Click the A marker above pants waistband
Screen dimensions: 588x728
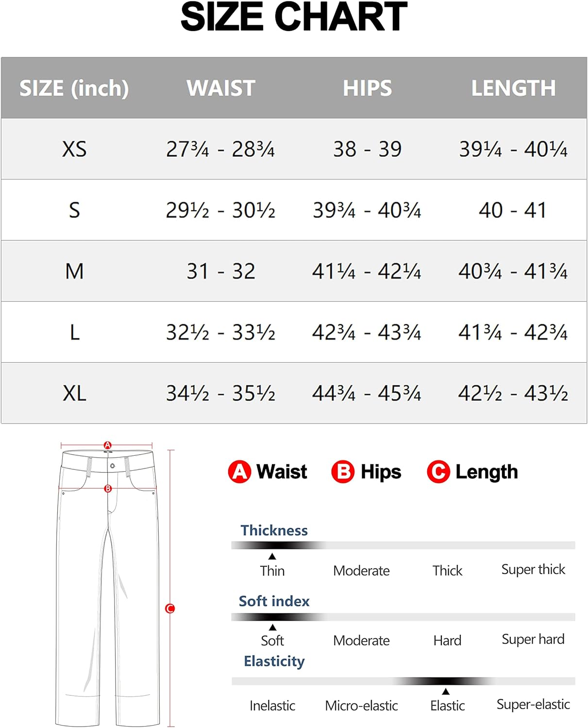pos(108,445)
